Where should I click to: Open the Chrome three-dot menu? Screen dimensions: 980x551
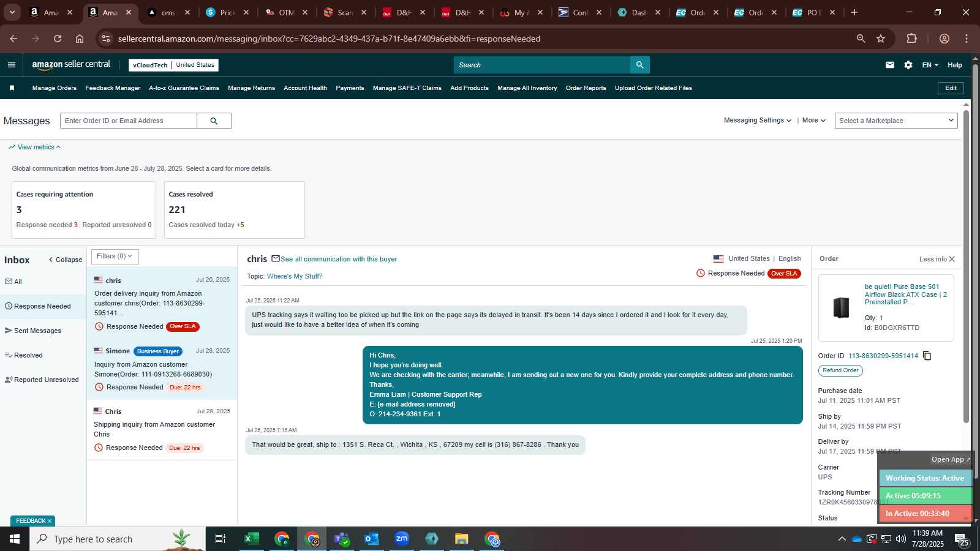point(967,39)
